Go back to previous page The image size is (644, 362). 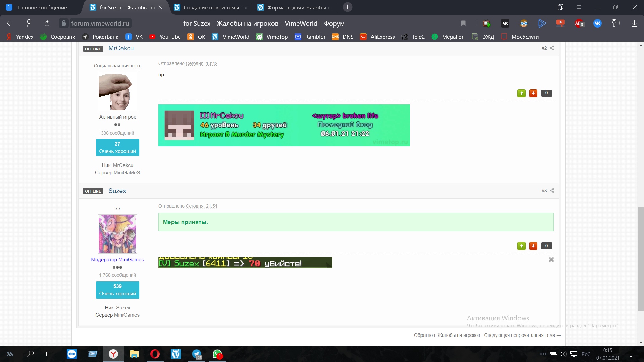click(10, 23)
